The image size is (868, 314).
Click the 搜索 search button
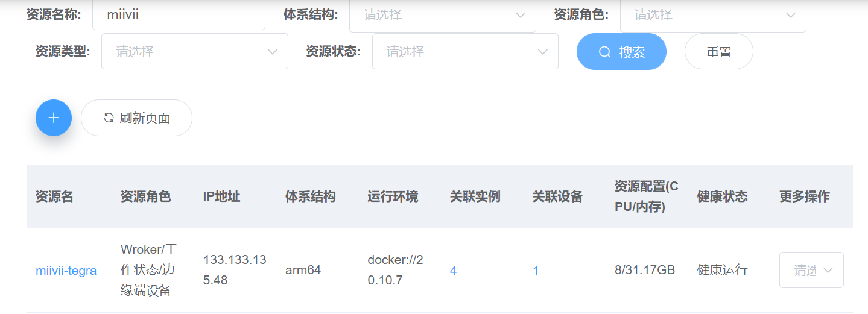[621, 52]
